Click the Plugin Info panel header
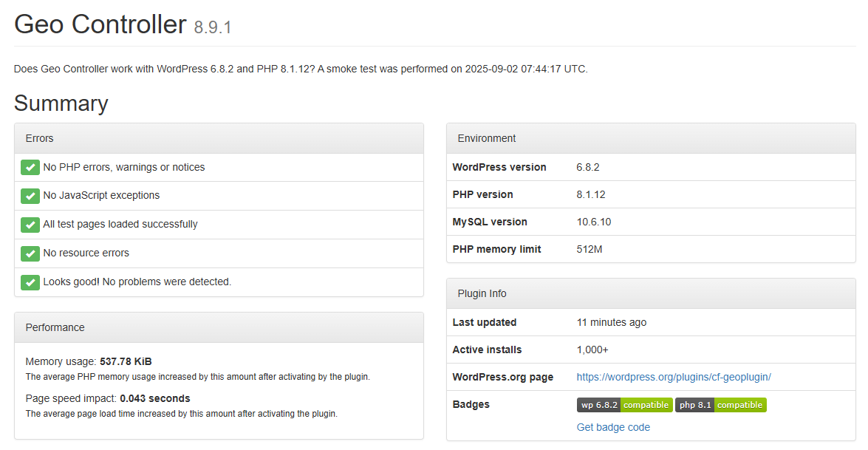The image size is (868, 450). click(x=651, y=293)
